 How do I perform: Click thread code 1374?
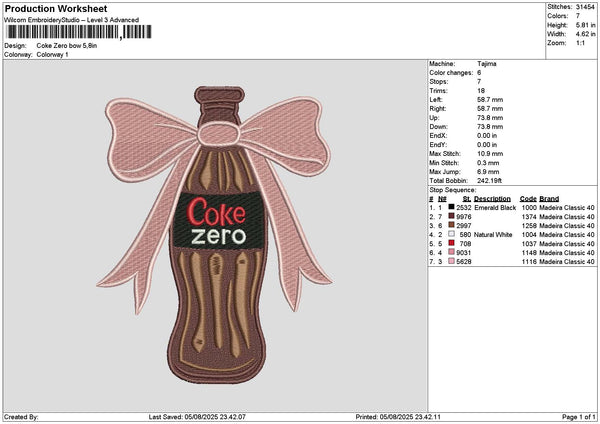pyautogui.click(x=529, y=217)
